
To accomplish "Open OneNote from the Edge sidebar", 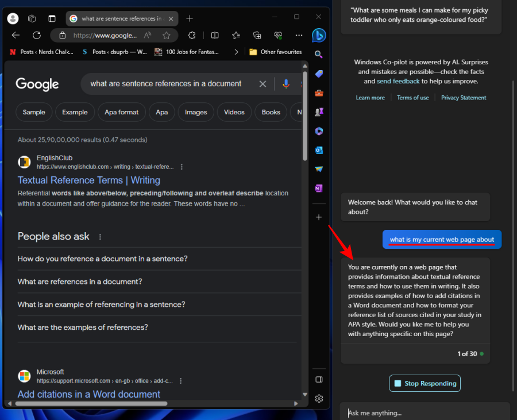I will 319,188.
